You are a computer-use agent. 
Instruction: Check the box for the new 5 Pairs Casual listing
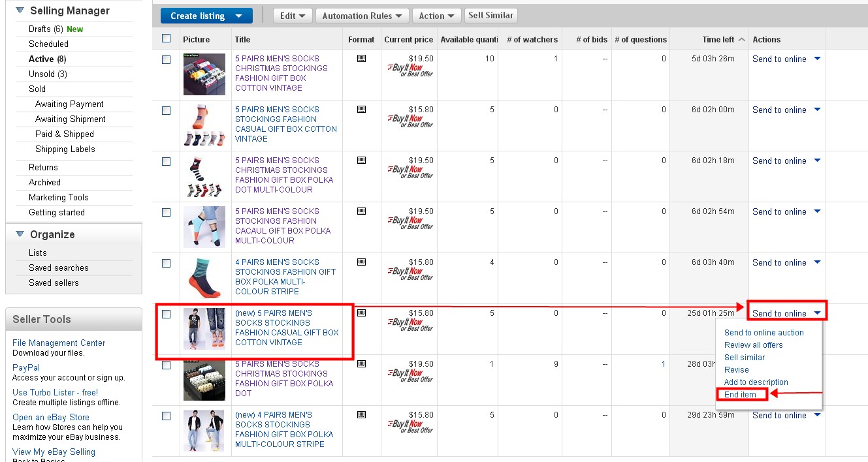click(166, 314)
